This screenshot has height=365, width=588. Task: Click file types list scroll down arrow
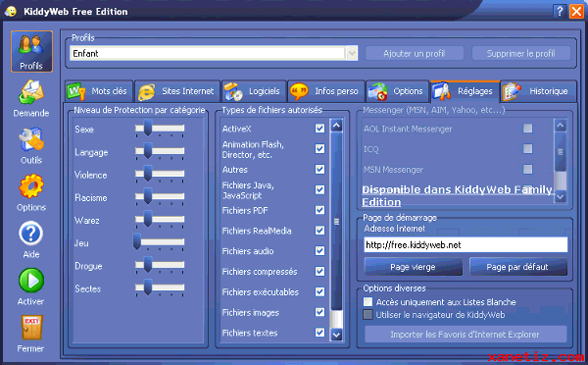337,335
